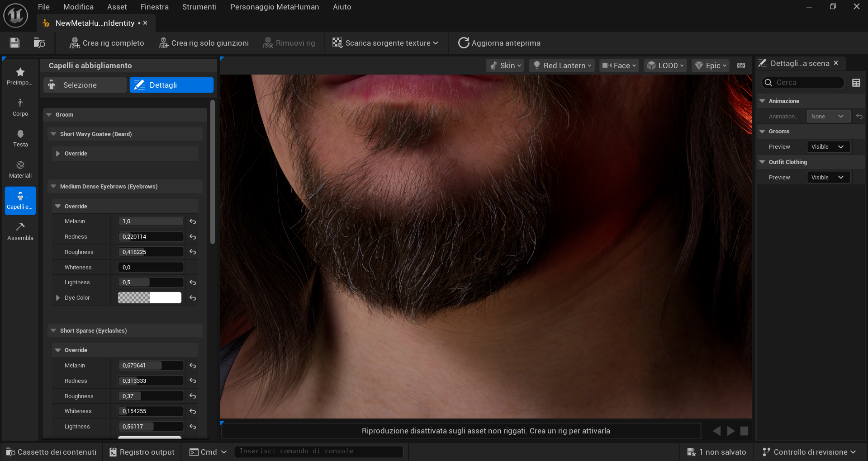Image resolution: width=868 pixels, height=461 pixels.
Task: Open the Red Lantern lighting dropdown
Action: (x=561, y=66)
